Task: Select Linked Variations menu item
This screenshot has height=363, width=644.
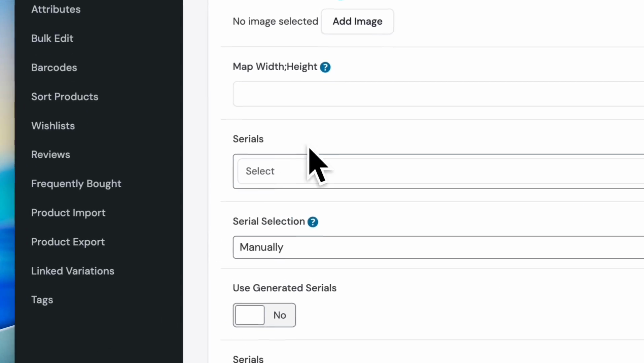Action: (x=73, y=271)
